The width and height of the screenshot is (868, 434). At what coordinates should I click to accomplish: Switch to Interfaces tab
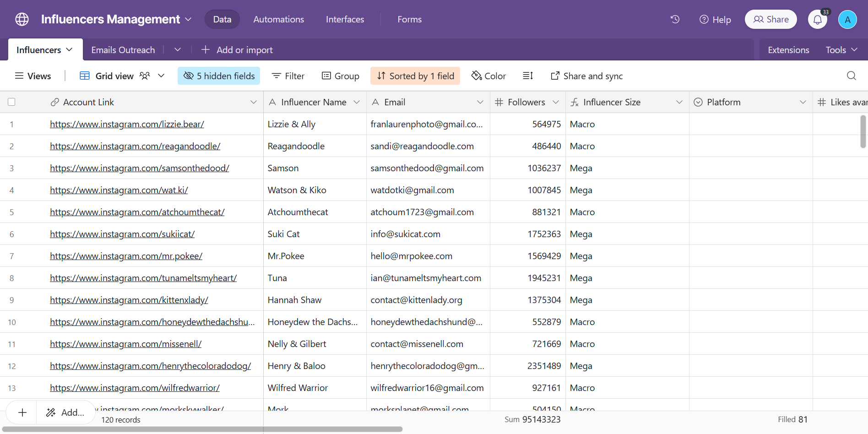(x=345, y=19)
